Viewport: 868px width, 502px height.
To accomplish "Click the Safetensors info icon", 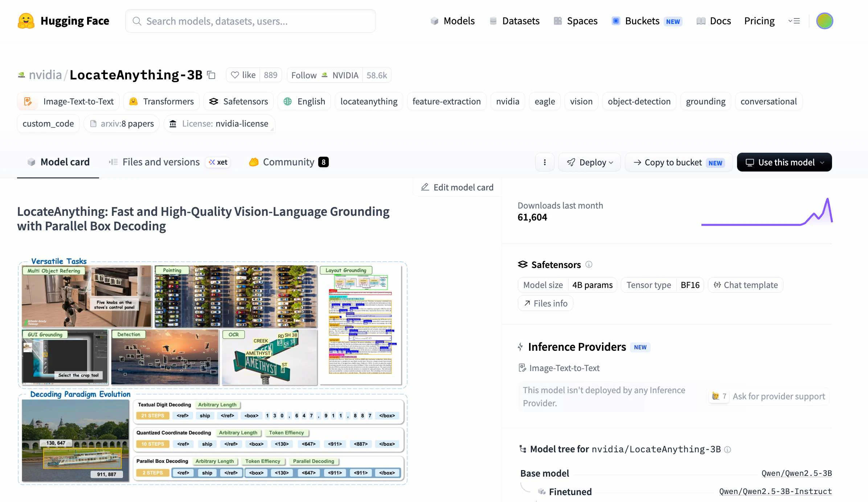I will 589,264.
